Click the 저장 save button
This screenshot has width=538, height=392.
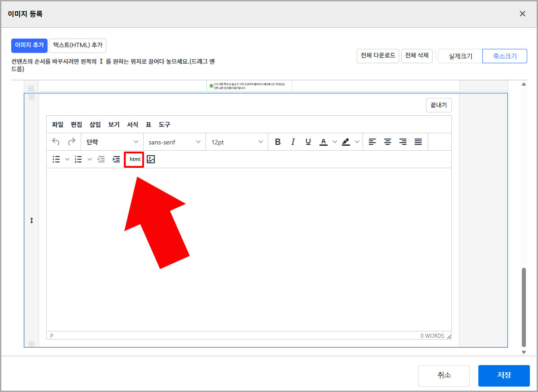click(503, 375)
